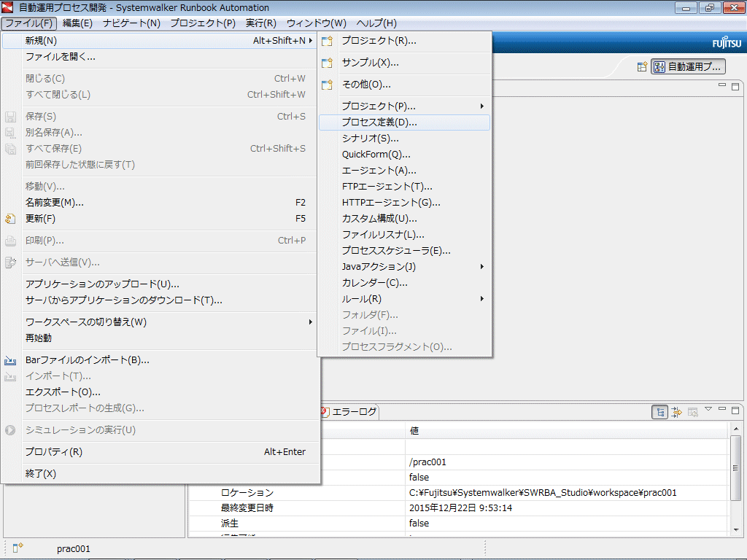Choose サーバからアプリケーションのダウンロード(T)...
The height and width of the screenshot is (560, 747).
tap(159, 300)
